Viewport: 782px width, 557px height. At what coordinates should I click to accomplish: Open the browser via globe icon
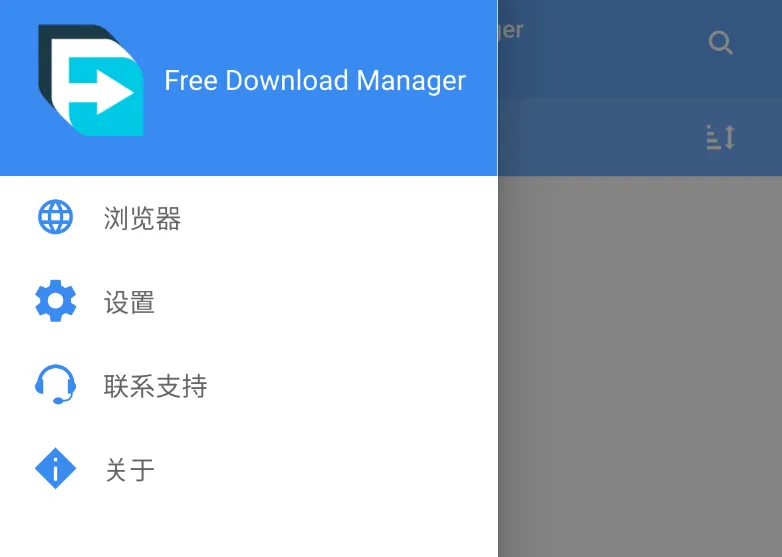tap(55, 217)
